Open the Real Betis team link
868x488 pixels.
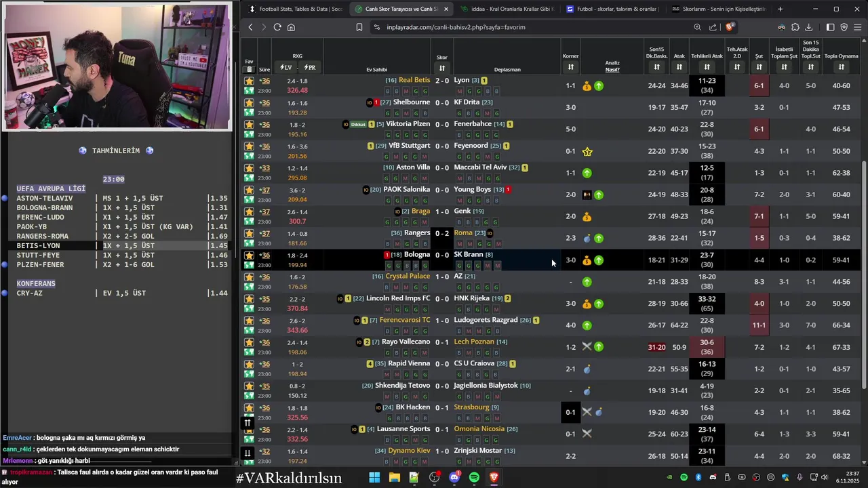(414, 80)
